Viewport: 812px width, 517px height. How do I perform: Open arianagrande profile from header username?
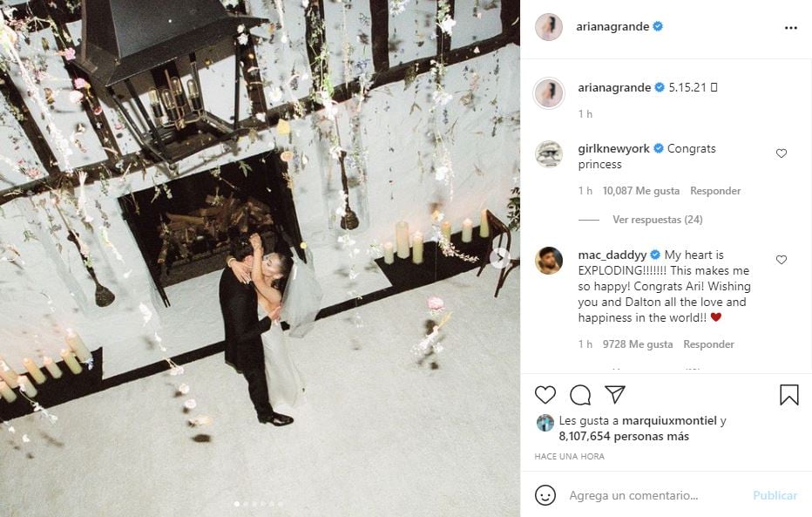pyautogui.click(x=612, y=27)
